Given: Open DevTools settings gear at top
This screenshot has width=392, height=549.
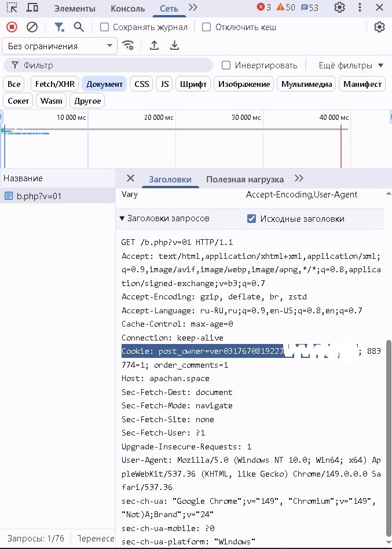Looking at the screenshot, I should pos(339,8).
